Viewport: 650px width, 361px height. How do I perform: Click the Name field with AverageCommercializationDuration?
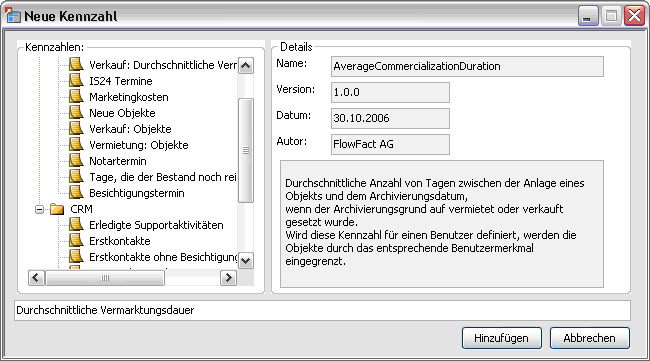tap(467, 66)
